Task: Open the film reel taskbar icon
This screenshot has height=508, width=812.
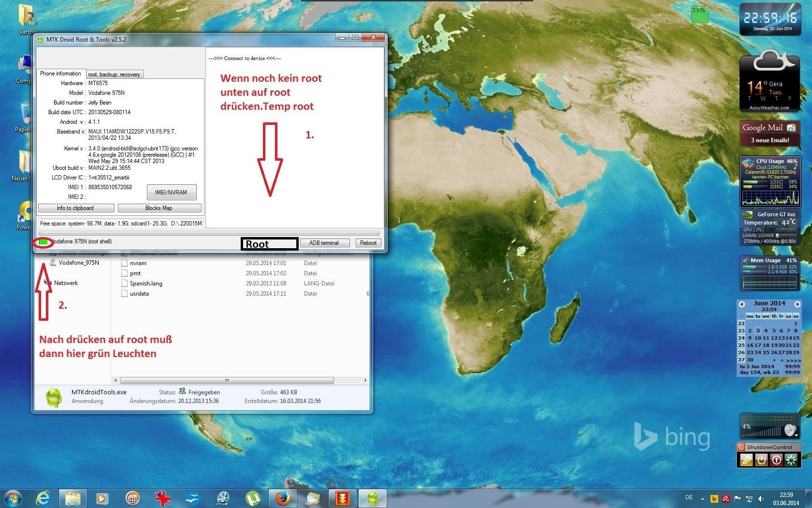Action: pos(223,498)
